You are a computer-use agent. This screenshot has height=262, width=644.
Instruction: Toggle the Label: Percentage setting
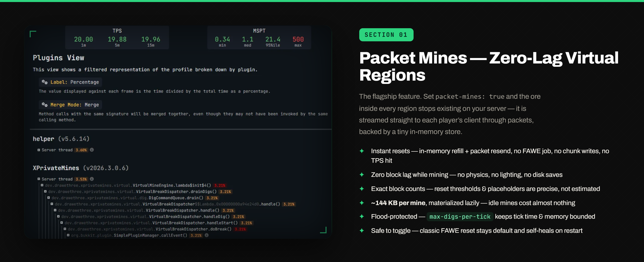coord(70,82)
